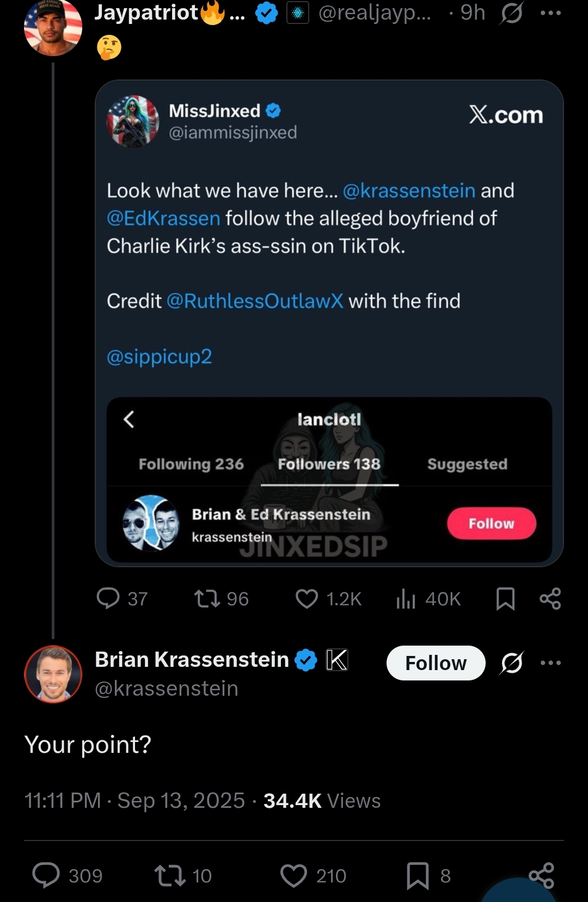Tap back chevron in lanclotl screenshot

(x=129, y=419)
